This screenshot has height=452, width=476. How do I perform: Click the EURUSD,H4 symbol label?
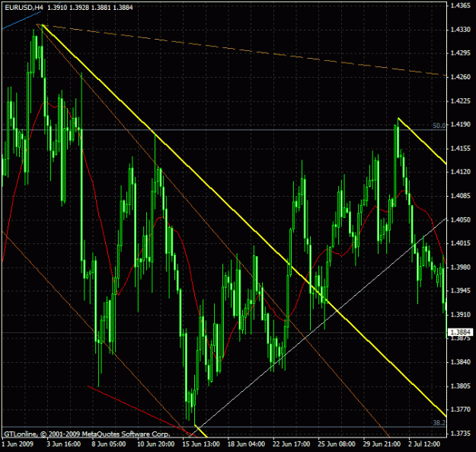coord(24,8)
